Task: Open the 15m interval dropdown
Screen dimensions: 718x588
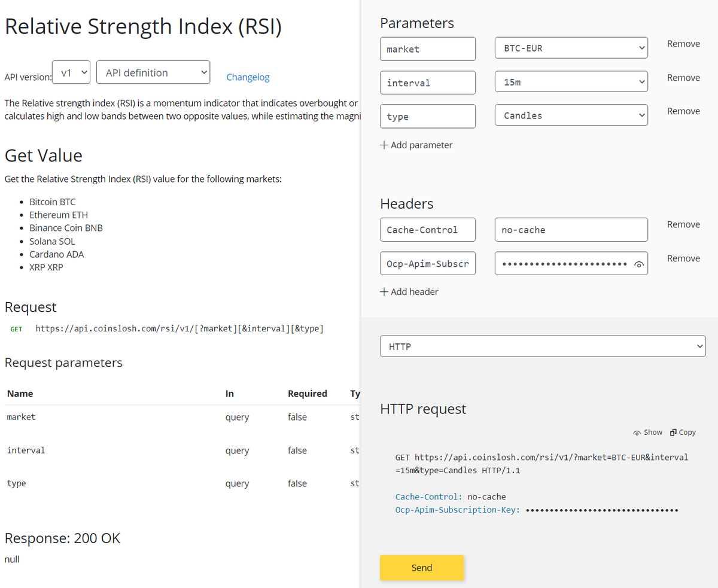Action: pos(571,82)
